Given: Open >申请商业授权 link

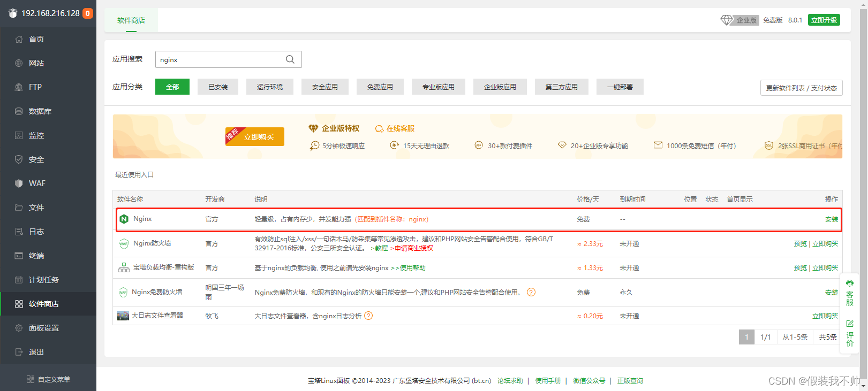Looking at the screenshot, I should [412, 248].
